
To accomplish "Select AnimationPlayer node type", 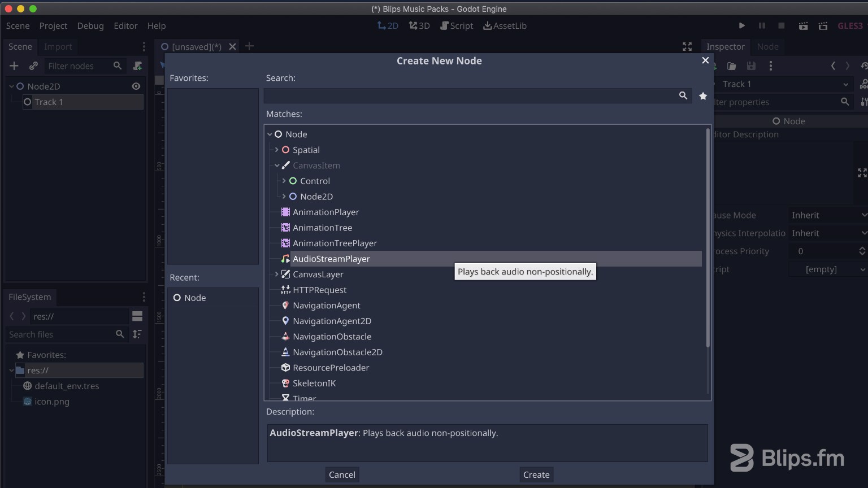I will pos(325,212).
